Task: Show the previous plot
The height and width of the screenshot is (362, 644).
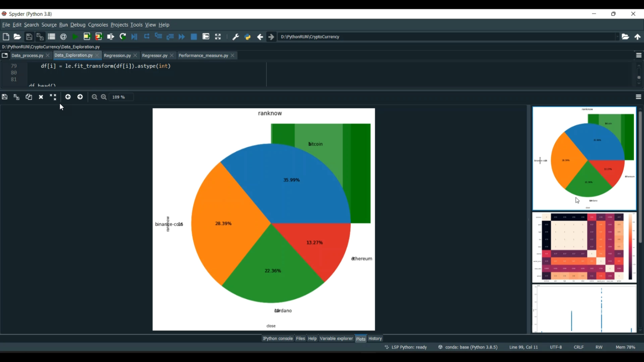Action: 68,97
